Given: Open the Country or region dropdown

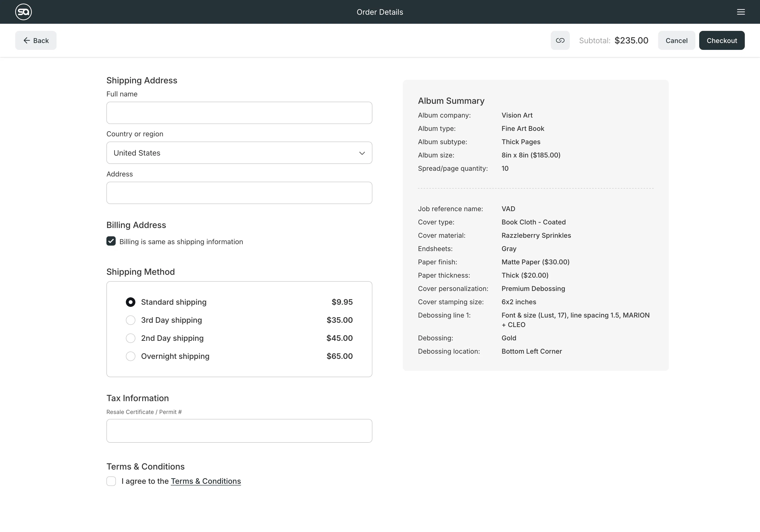Looking at the screenshot, I should coord(239,153).
